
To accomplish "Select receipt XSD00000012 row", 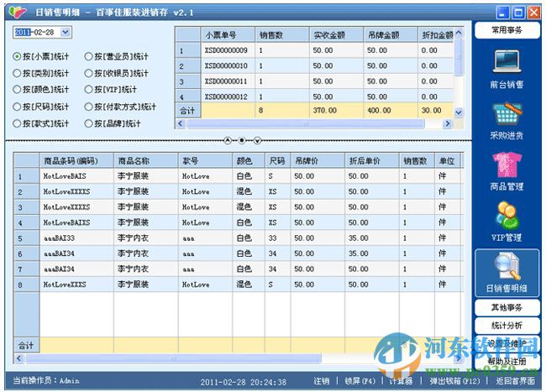I will [313, 97].
